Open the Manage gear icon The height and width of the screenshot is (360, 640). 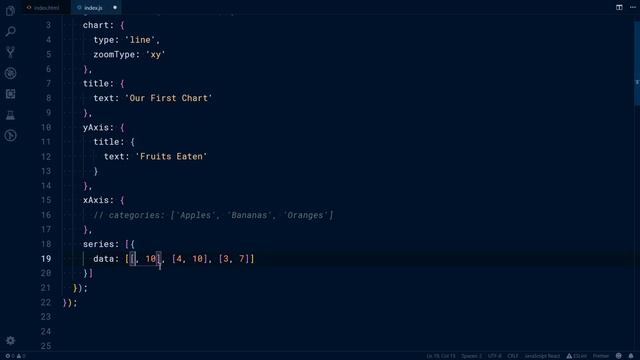click(11, 340)
